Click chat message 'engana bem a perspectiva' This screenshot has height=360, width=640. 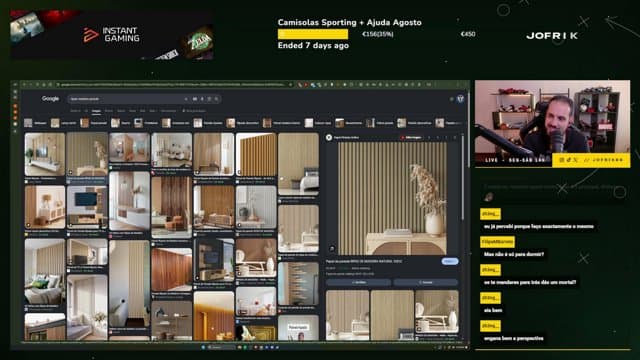513,338
